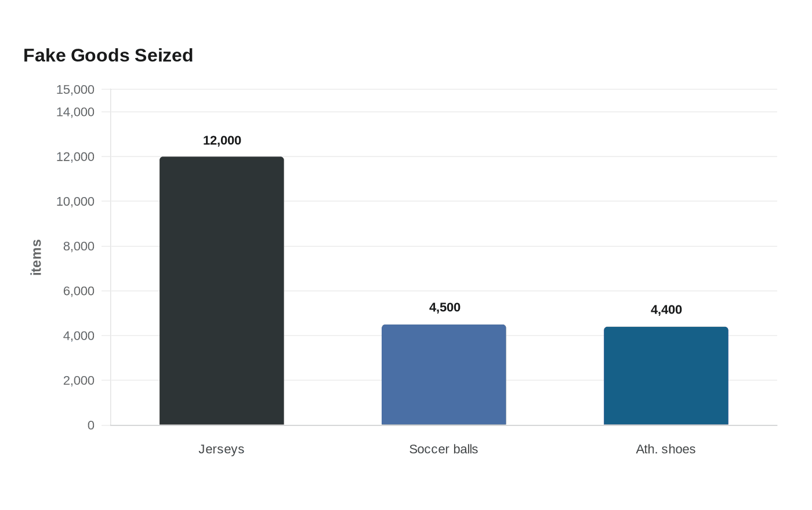
Task: Click the 2,000 axis tick label
Action: point(79,381)
